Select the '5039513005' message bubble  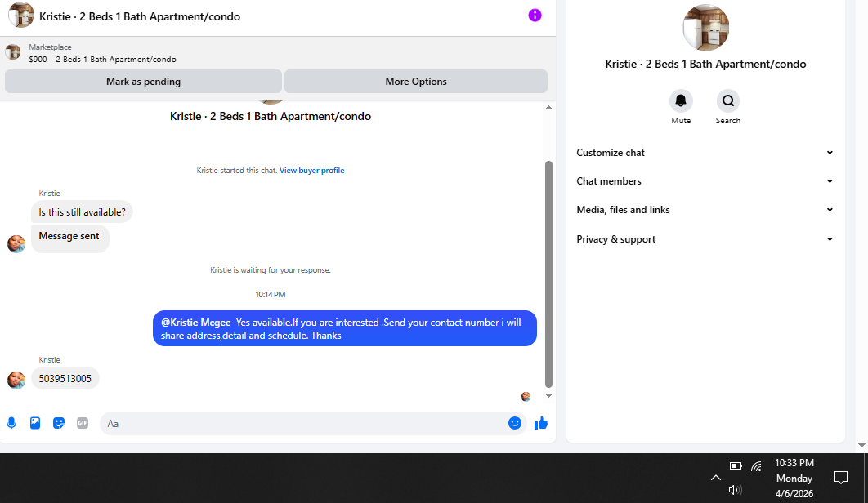(65, 379)
